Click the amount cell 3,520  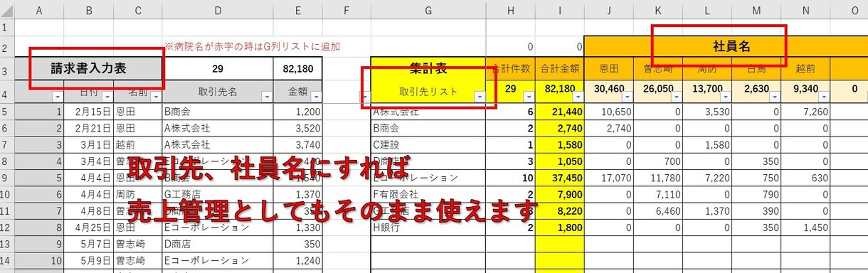click(x=297, y=128)
